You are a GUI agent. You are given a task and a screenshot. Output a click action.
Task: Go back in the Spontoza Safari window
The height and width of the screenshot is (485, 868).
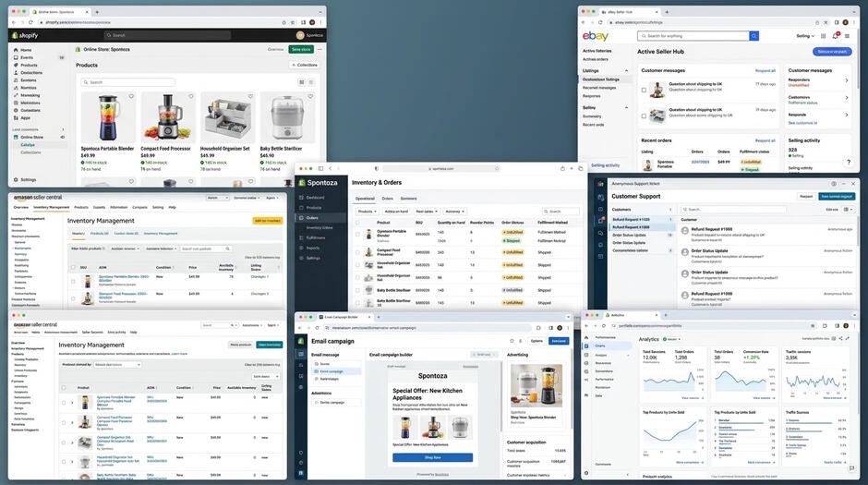pyautogui.click(x=331, y=168)
